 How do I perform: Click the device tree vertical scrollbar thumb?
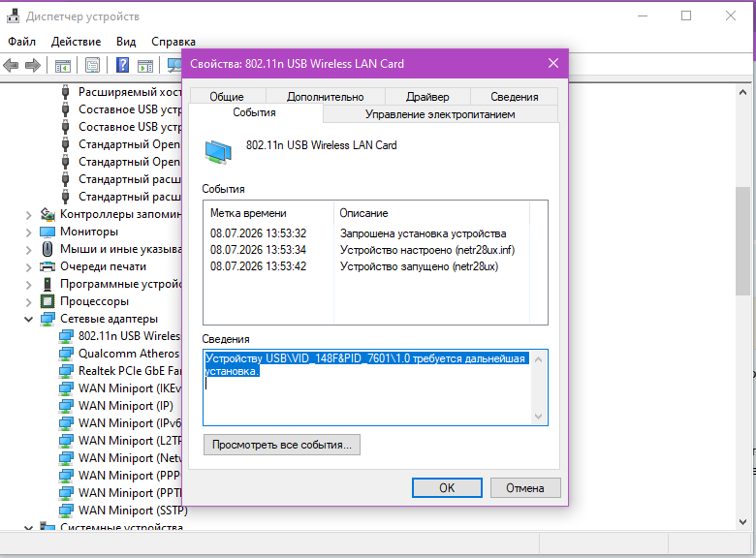click(x=742, y=241)
